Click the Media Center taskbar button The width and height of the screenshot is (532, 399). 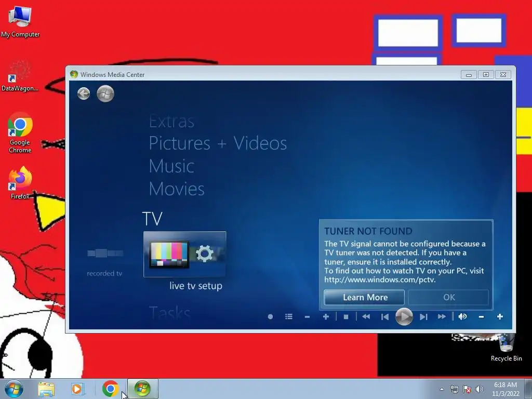click(142, 389)
